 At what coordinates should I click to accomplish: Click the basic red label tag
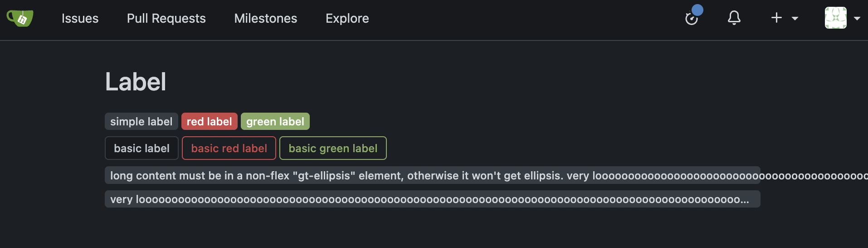(229, 148)
